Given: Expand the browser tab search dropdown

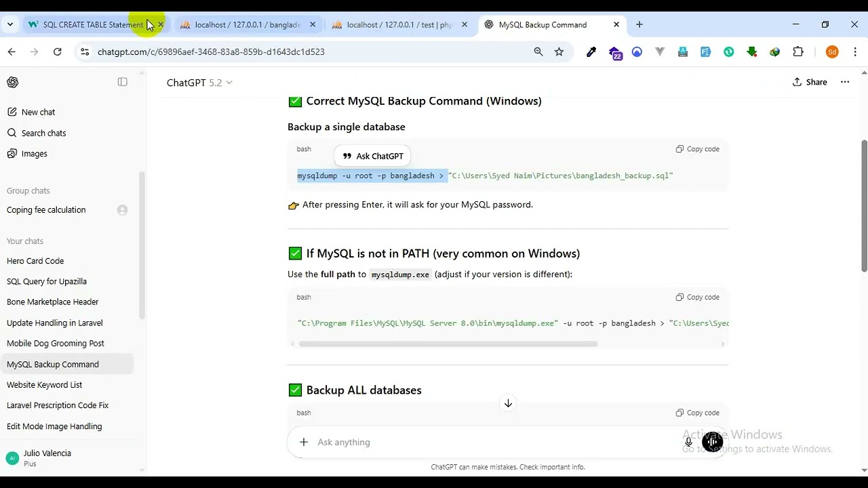Looking at the screenshot, I should [10, 24].
